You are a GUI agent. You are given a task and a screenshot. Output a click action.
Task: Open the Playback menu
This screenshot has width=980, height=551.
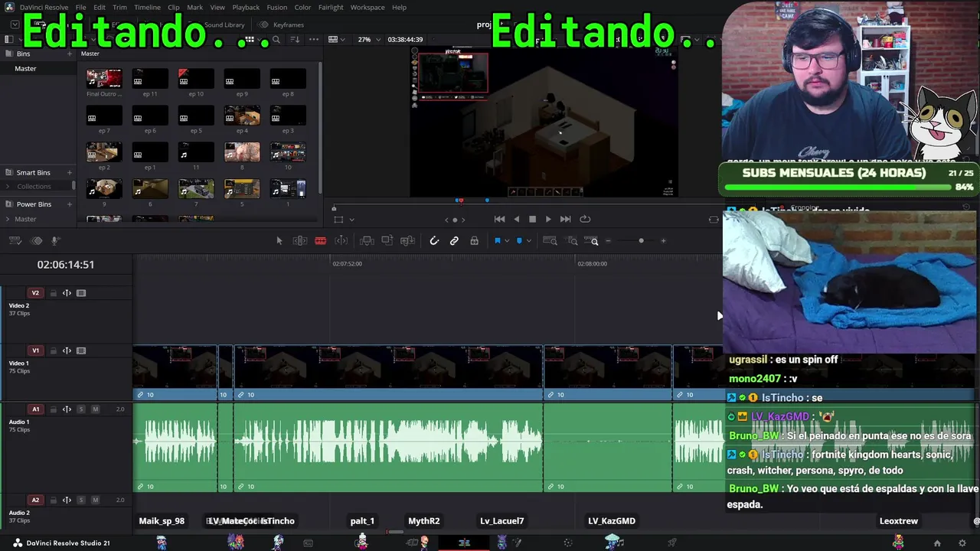246,7
